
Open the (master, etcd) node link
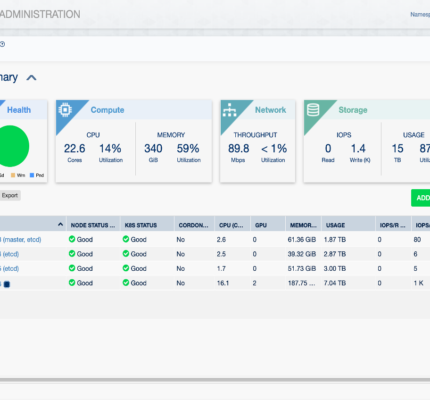click(21, 240)
